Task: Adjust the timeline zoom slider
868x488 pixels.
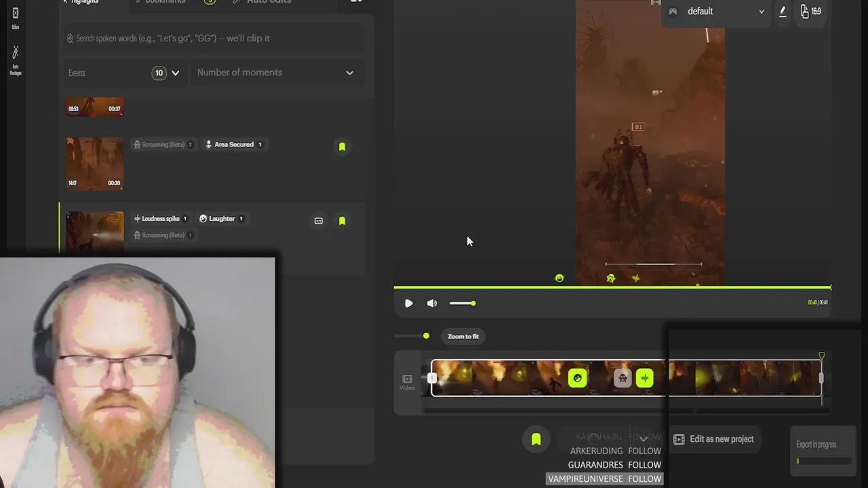Action: click(x=412, y=336)
